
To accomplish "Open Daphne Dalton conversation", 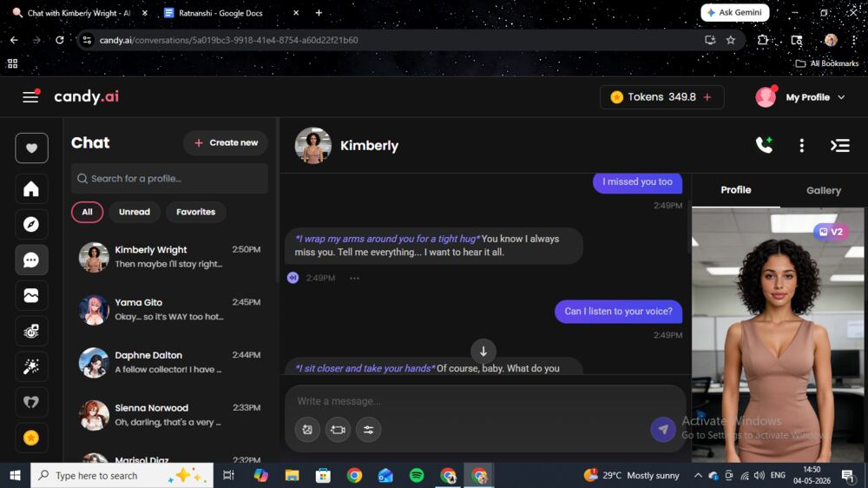I will (170, 362).
